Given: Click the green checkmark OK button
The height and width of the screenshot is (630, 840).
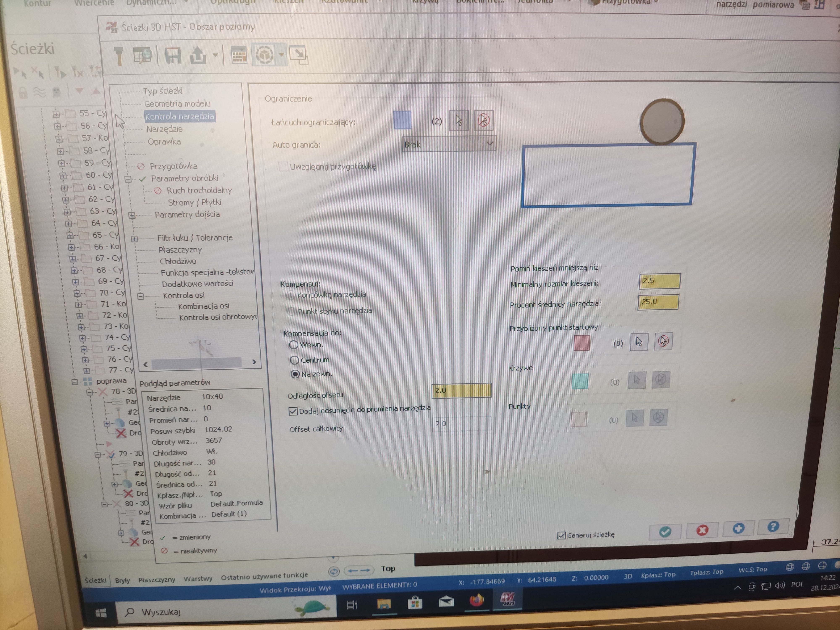Looking at the screenshot, I should pos(665,531).
